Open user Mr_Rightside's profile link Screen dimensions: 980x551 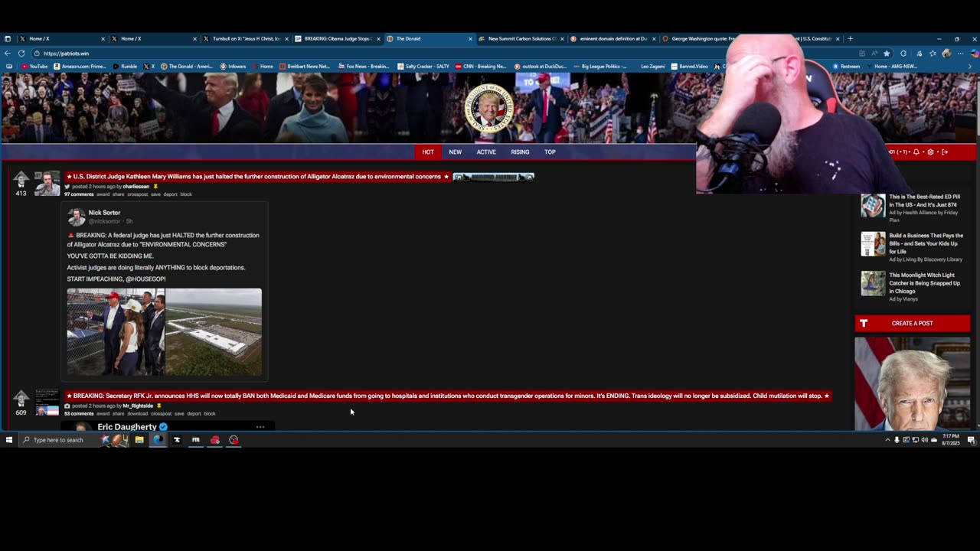pyautogui.click(x=138, y=406)
